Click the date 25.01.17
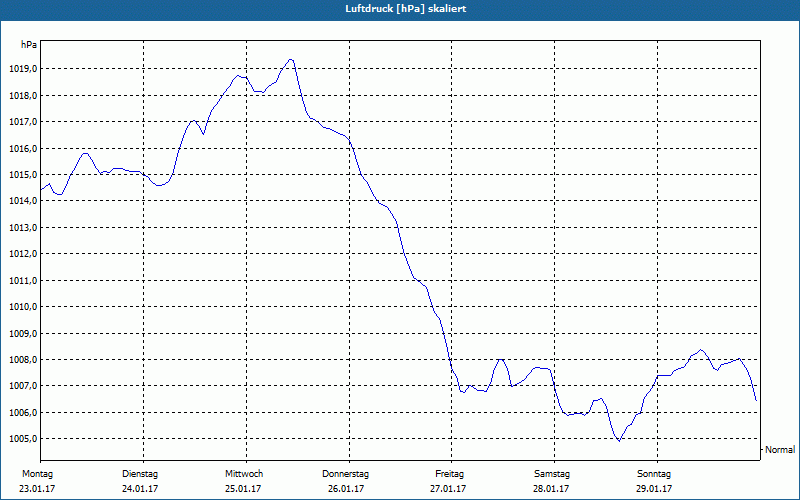The image size is (800, 500). 243,489
